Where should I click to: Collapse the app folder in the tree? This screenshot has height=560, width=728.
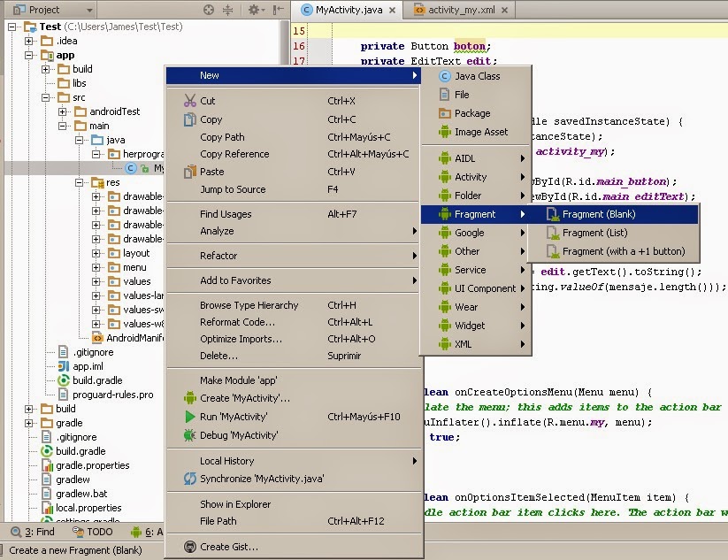coord(29,54)
